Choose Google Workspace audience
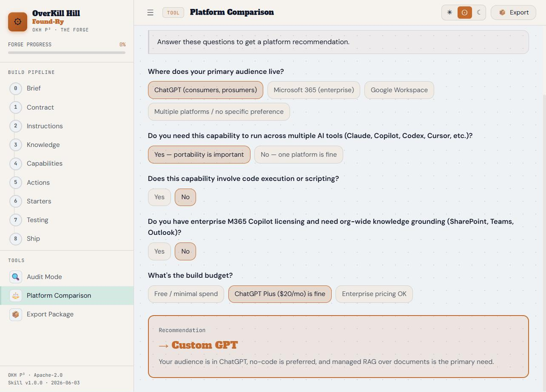The height and width of the screenshot is (392, 546). 399,90
